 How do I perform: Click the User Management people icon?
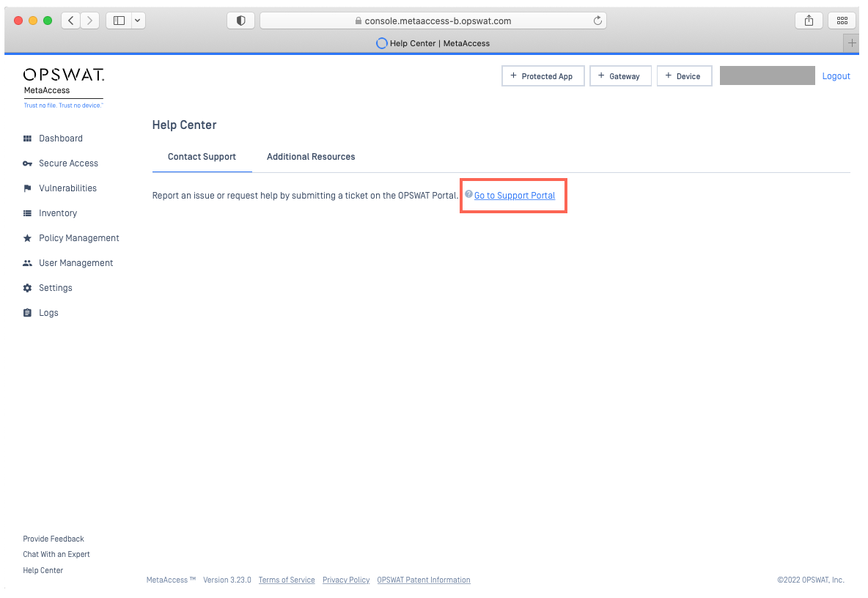pyautogui.click(x=27, y=263)
